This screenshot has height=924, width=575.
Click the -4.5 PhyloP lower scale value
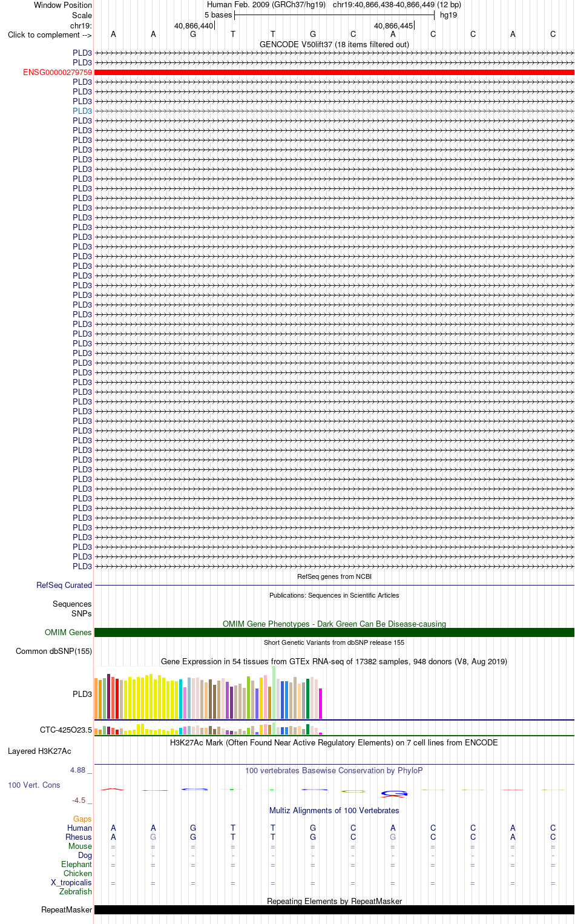pyautogui.click(x=79, y=800)
